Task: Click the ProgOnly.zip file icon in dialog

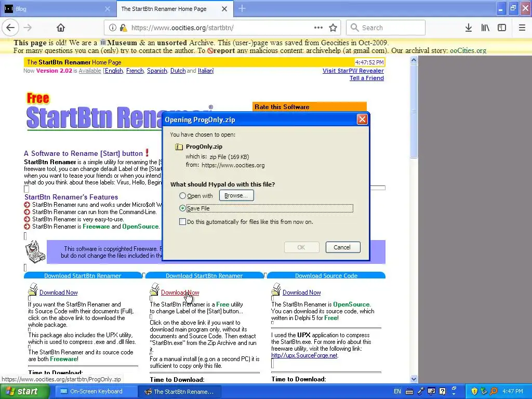Action: click(x=179, y=147)
